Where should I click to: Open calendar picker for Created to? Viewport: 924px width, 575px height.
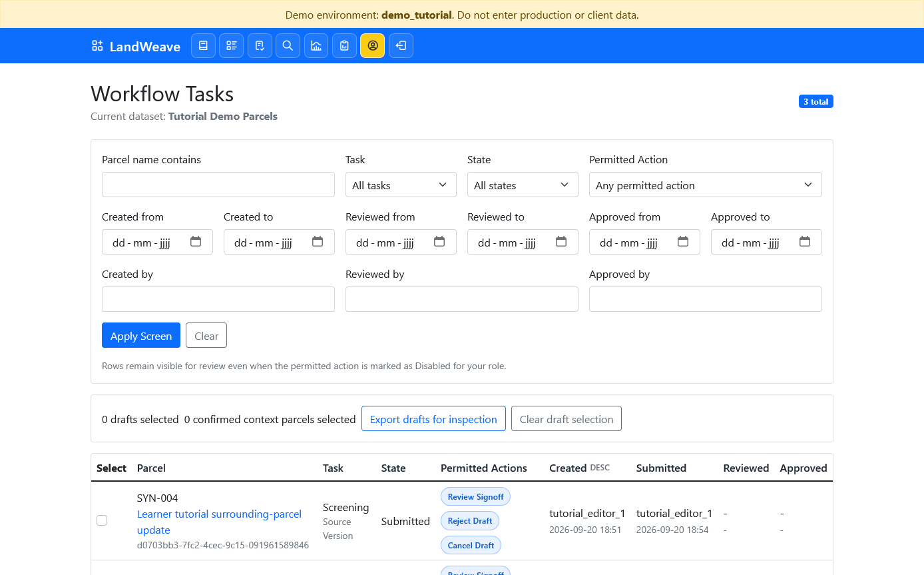point(318,242)
